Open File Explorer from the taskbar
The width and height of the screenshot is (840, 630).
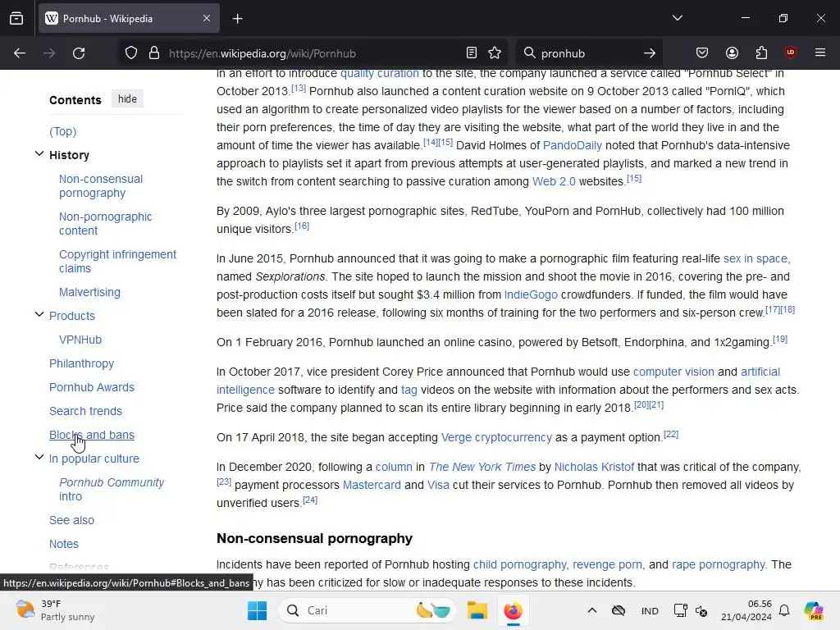[477, 610]
